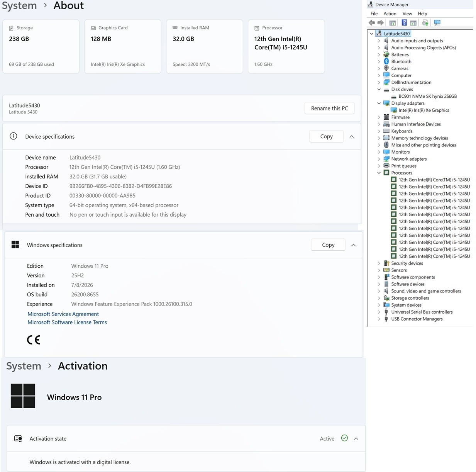Collapse the Processors tree node
This screenshot has height=472, width=476.
[379, 173]
